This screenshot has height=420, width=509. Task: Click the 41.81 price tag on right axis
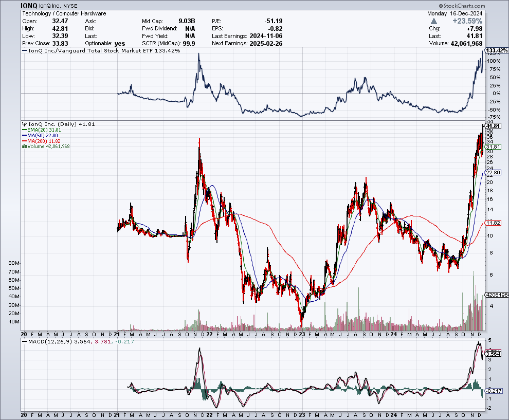tap(494, 126)
